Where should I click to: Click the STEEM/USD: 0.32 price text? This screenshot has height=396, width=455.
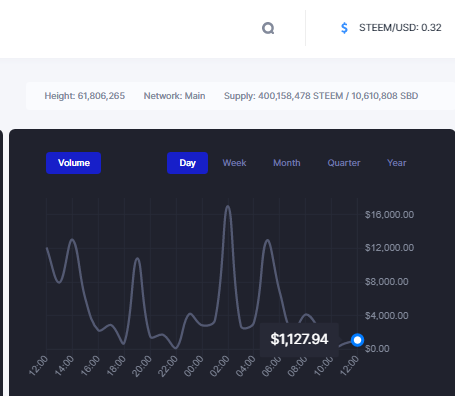click(x=400, y=28)
